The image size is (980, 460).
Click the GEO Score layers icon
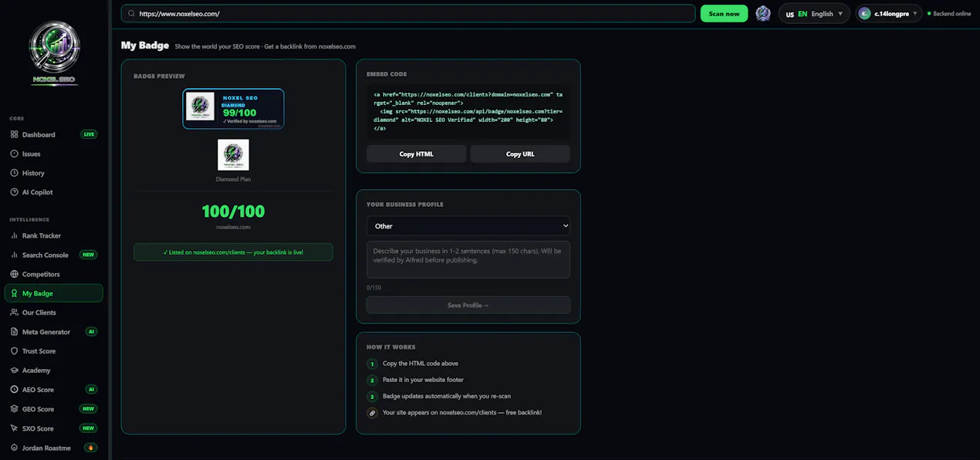15,409
